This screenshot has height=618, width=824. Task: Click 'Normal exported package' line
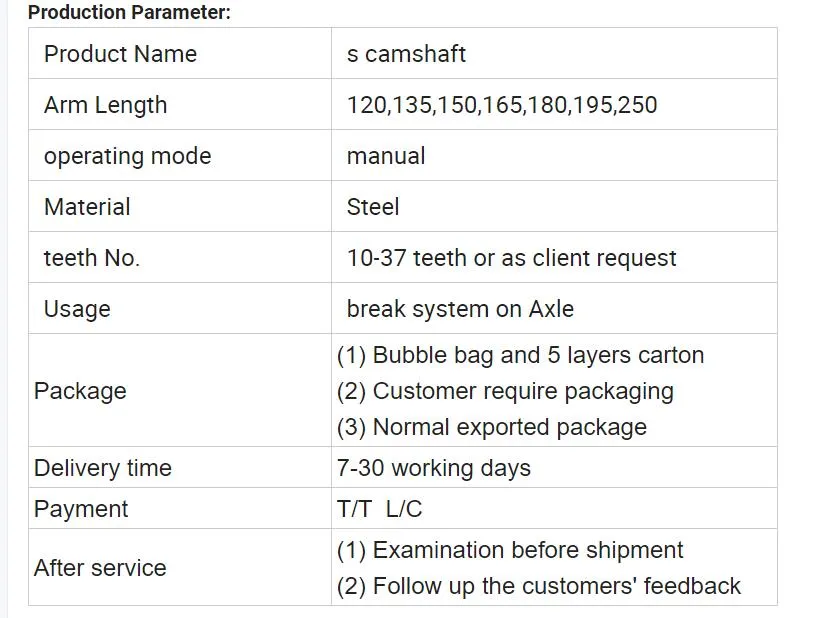(x=491, y=427)
